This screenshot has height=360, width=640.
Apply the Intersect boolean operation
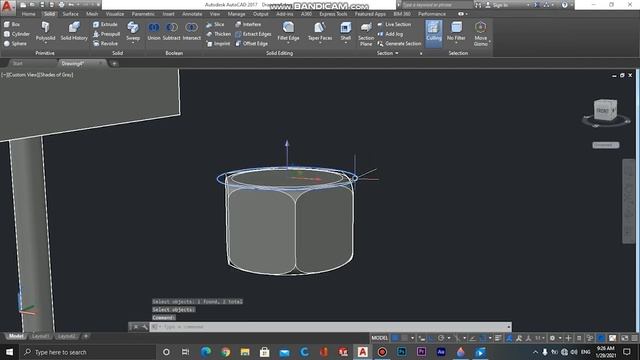click(191, 31)
